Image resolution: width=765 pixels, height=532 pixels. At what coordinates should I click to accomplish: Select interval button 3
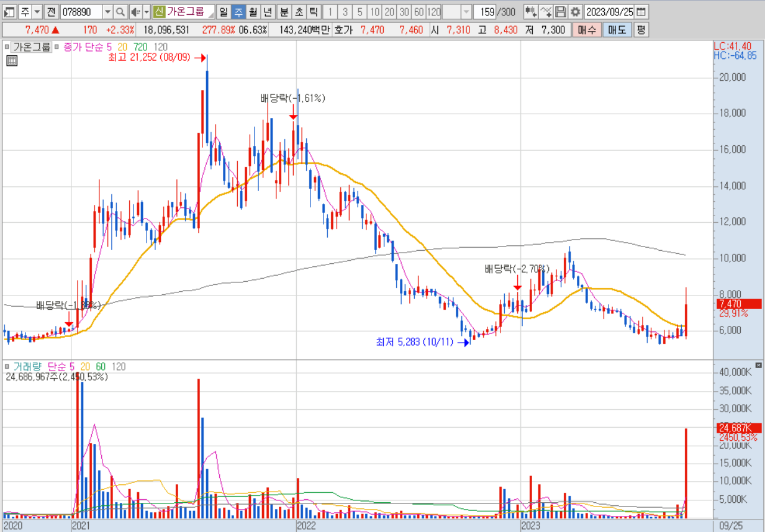[x=345, y=12]
